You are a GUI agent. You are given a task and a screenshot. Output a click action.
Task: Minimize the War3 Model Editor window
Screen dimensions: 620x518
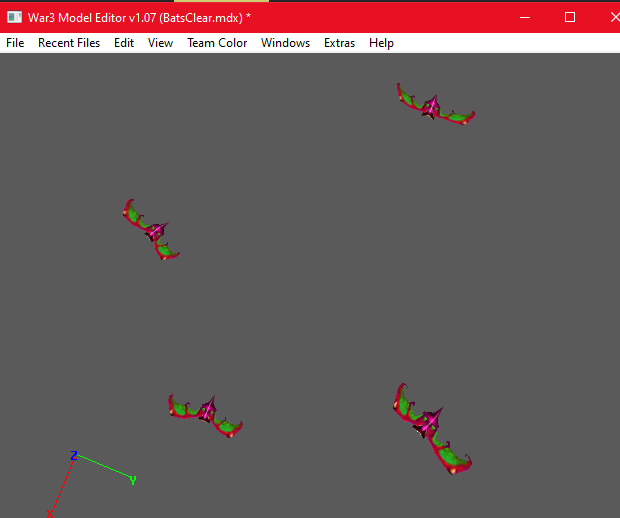click(x=525, y=17)
